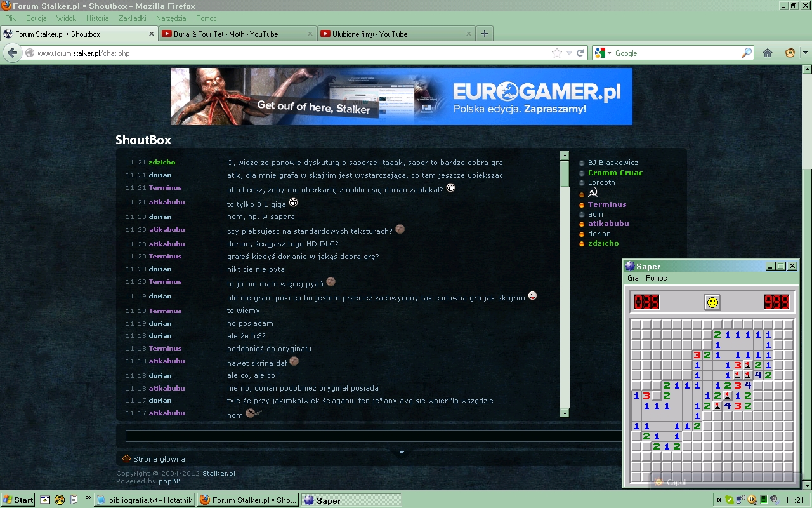Click the orange media player tray icon

(x=751, y=500)
